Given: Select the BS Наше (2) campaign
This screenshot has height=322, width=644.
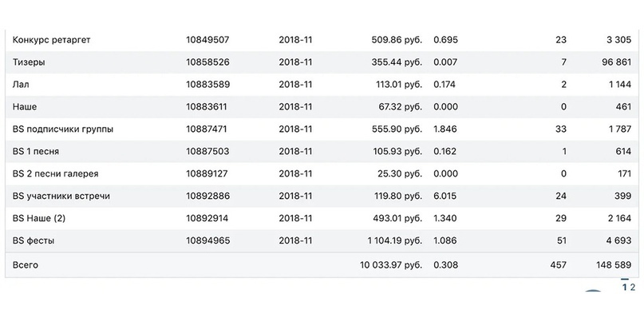Looking at the screenshot, I should coord(39,218).
